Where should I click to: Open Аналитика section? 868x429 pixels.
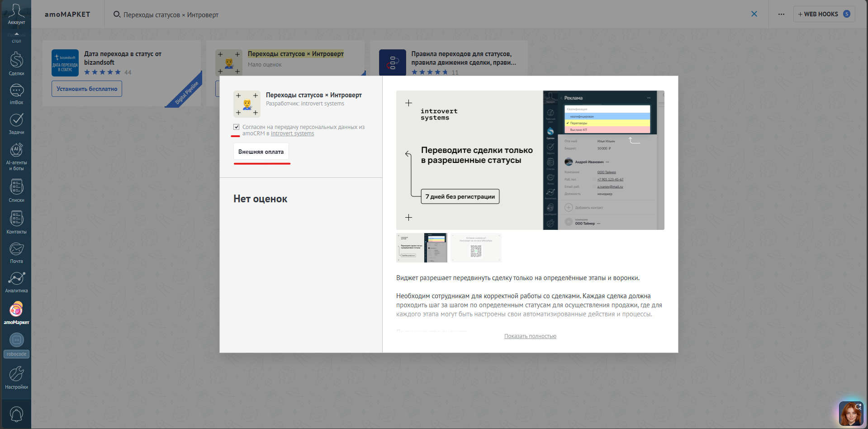click(16, 282)
